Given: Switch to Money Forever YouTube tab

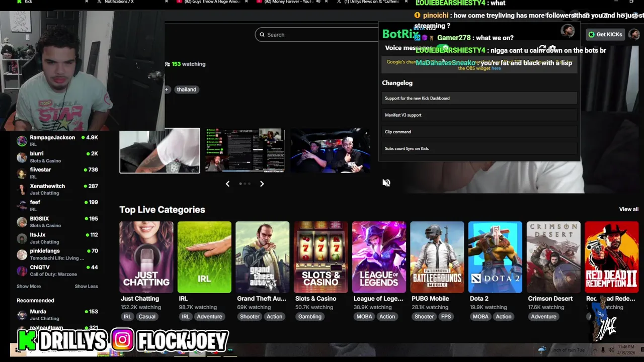Looking at the screenshot, I should 292,2.
